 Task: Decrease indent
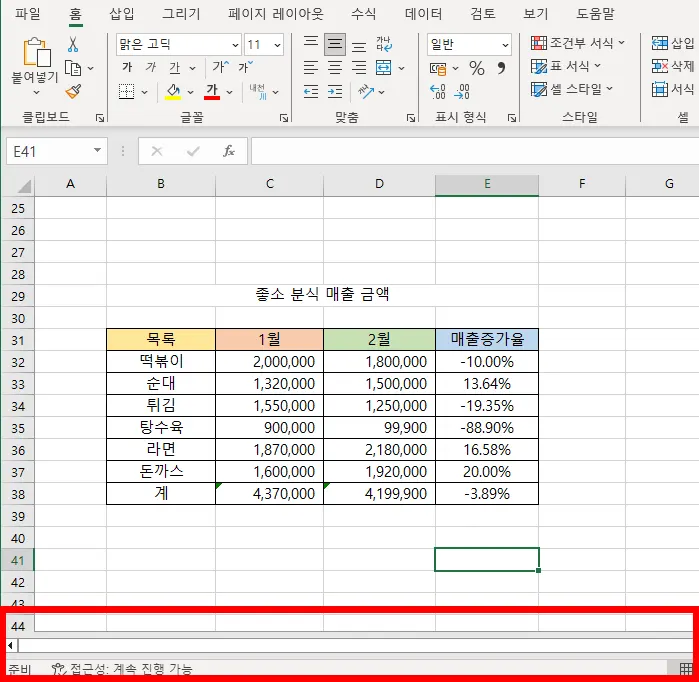click(x=311, y=92)
